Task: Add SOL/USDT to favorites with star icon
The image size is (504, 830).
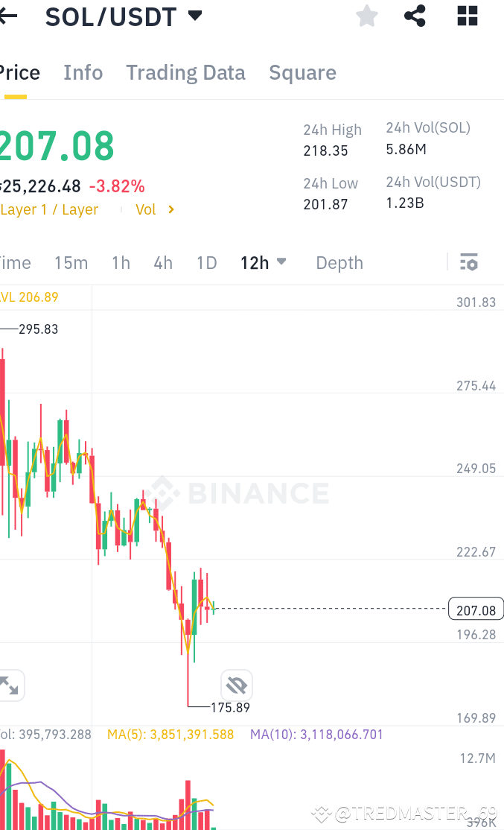Action: 366,16
